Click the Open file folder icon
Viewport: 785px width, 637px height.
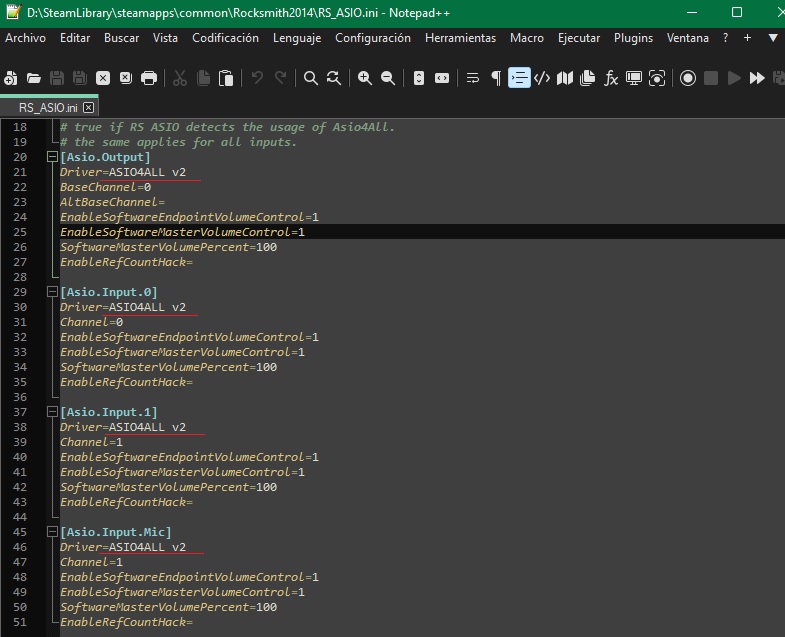[34, 78]
